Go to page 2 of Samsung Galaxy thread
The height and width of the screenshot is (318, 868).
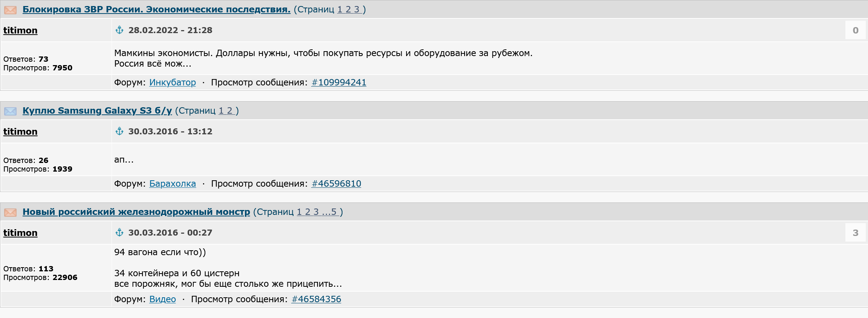click(229, 111)
